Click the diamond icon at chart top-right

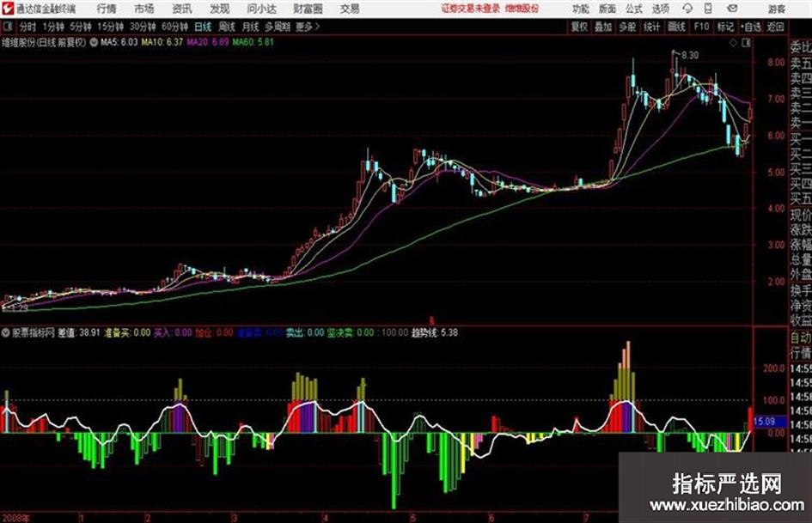point(733,43)
